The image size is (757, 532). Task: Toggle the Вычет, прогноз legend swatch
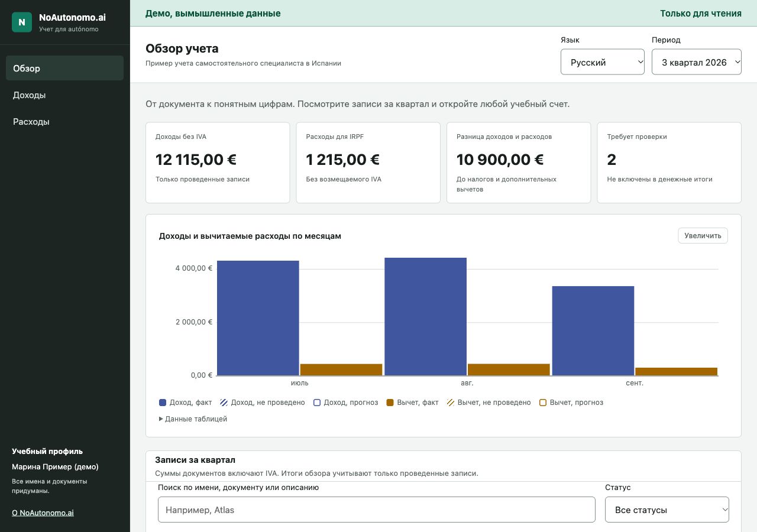pyautogui.click(x=543, y=403)
